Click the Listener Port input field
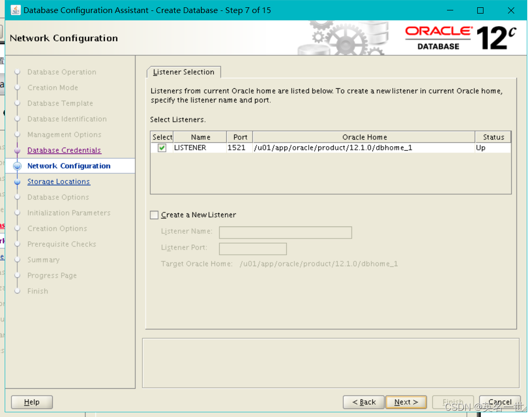 click(x=253, y=248)
